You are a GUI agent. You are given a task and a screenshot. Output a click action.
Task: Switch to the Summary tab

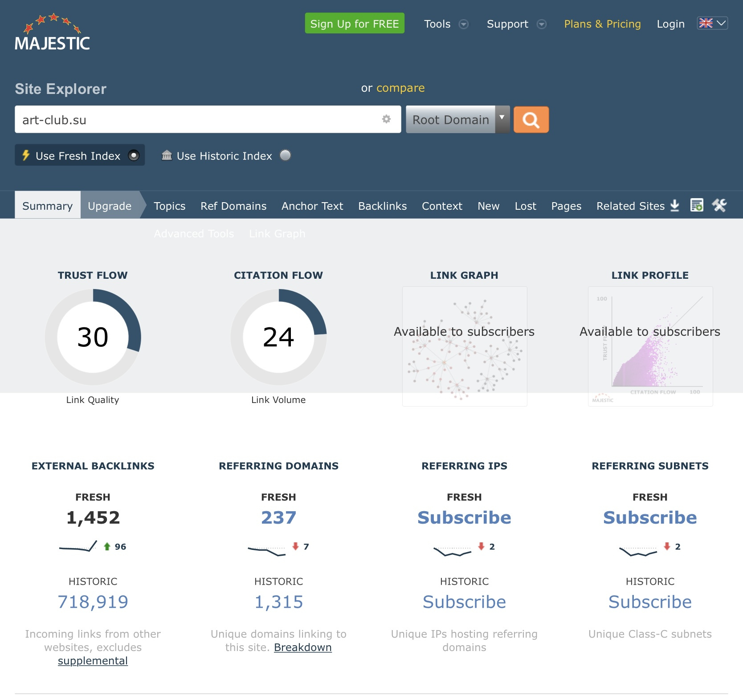click(x=47, y=205)
